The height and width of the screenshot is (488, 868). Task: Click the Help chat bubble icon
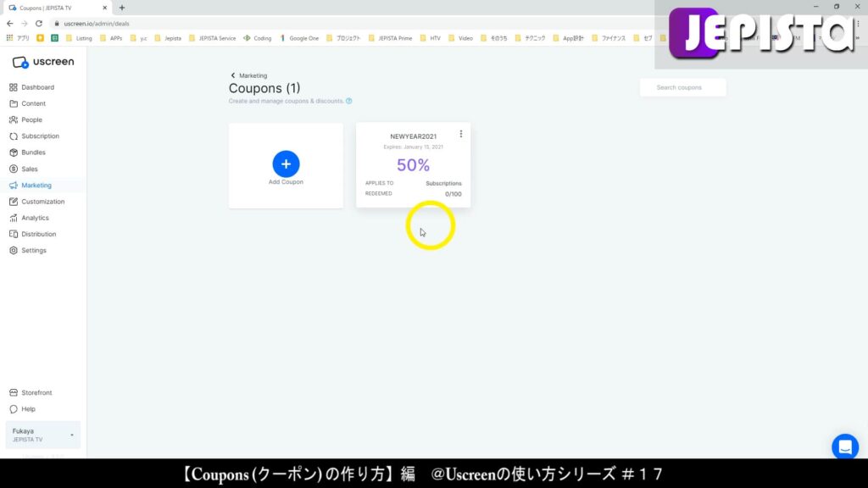click(14, 409)
